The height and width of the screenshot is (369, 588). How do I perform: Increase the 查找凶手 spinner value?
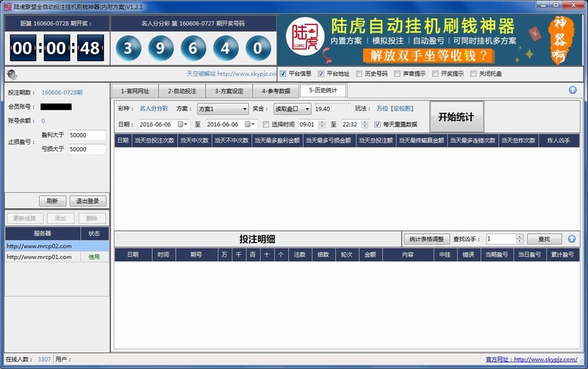click(x=520, y=237)
